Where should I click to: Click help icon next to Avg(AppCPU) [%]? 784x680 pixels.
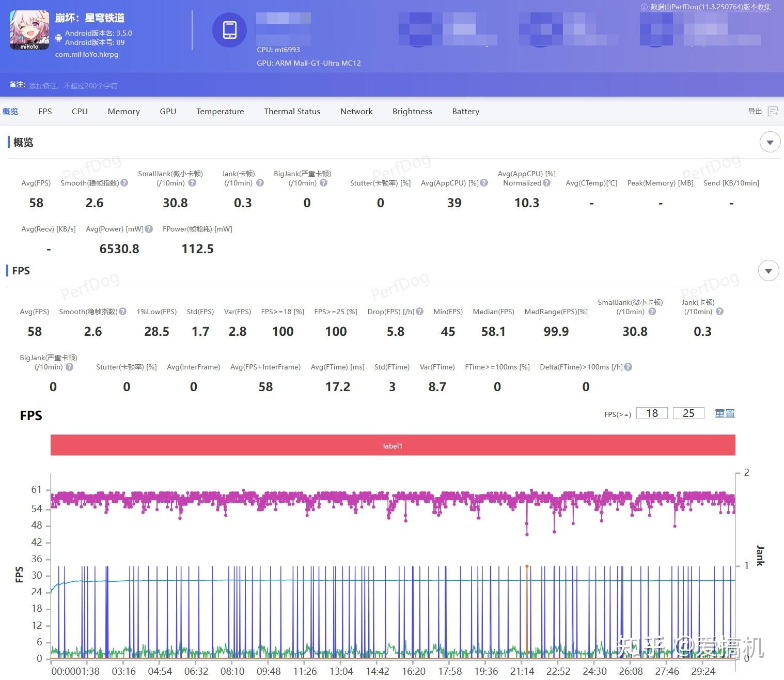[484, 183]
